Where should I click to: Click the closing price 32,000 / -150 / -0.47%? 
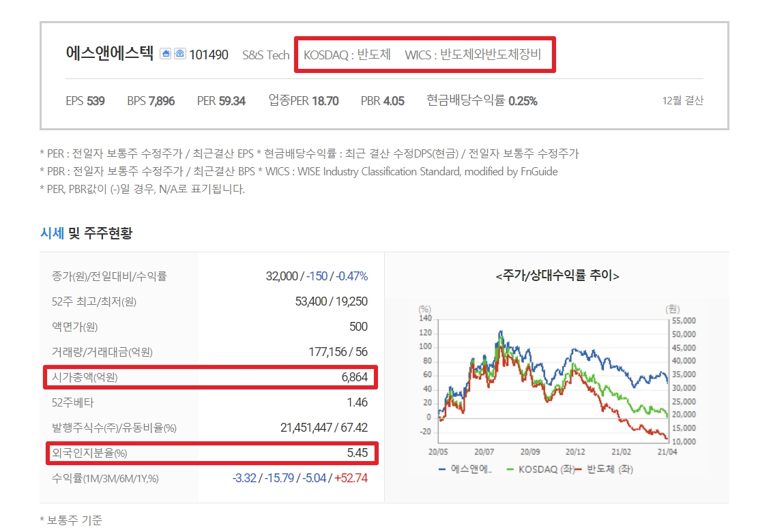(x=317, y=276)
